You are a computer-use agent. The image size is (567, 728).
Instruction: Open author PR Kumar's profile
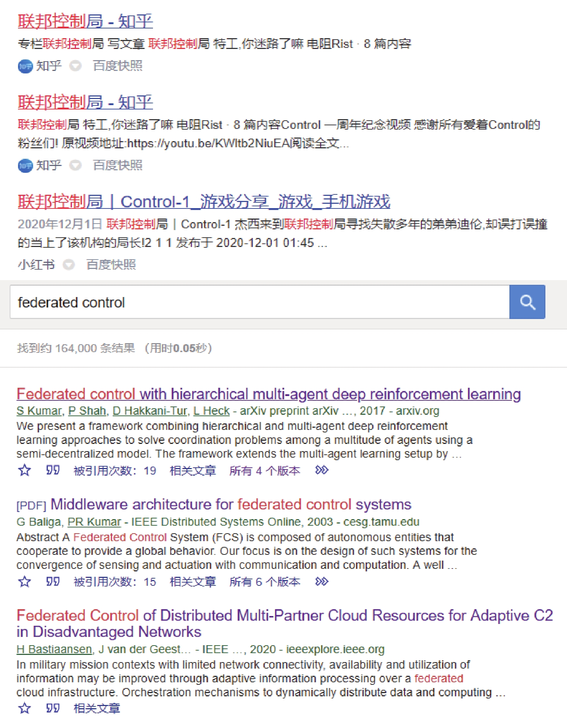pos(94,522)
